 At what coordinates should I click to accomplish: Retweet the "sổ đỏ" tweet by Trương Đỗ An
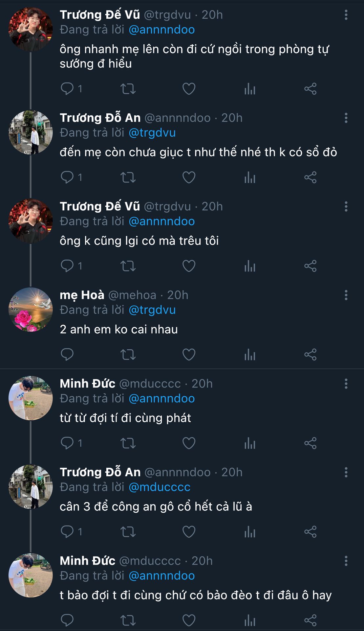pos(128,177)
